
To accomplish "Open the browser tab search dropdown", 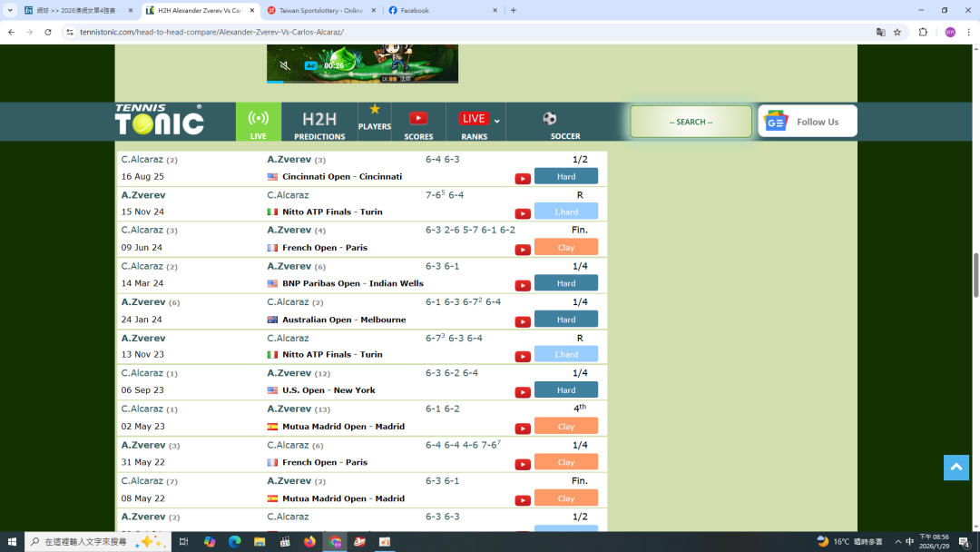I will (11, 10).
